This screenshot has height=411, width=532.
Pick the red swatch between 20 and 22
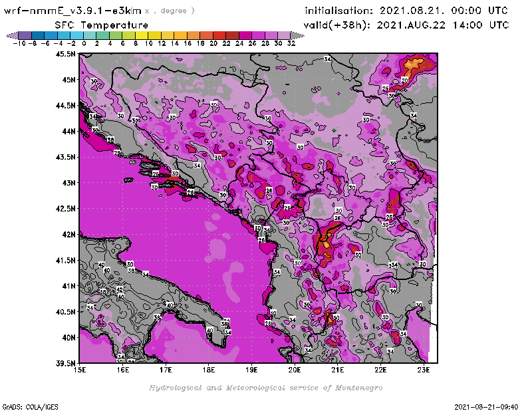click(219, 35)
